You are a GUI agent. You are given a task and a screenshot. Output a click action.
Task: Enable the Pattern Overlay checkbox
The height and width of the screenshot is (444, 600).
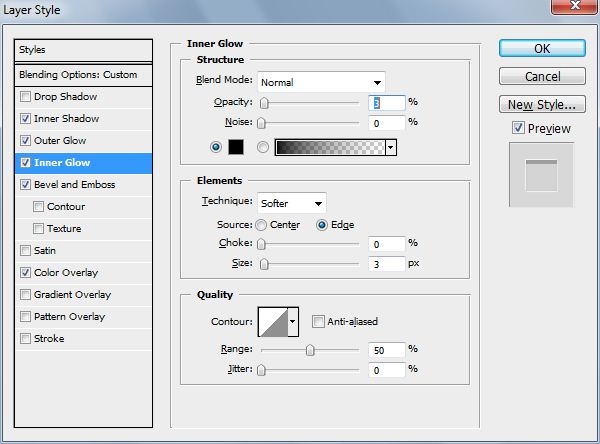click(25, 317)
